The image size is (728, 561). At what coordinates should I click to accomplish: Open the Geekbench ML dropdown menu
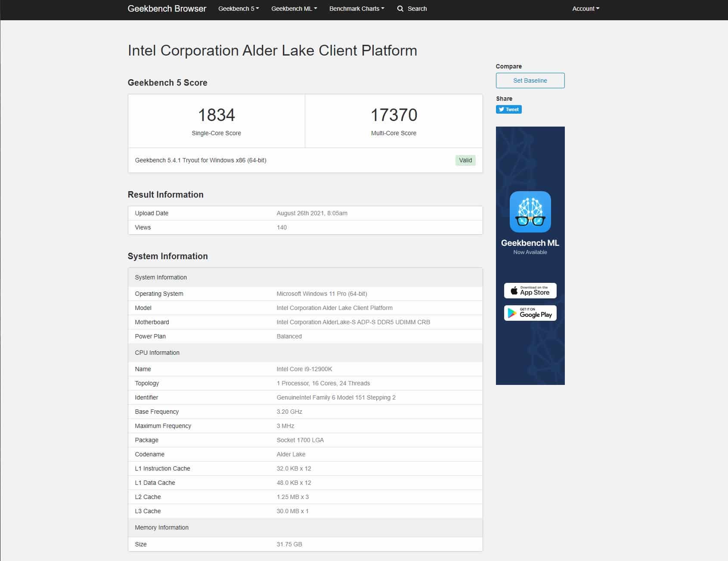[294, 9]
